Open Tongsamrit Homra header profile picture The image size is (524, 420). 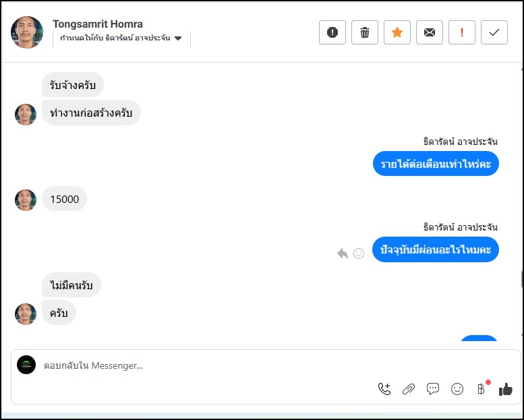coord(27,32)
